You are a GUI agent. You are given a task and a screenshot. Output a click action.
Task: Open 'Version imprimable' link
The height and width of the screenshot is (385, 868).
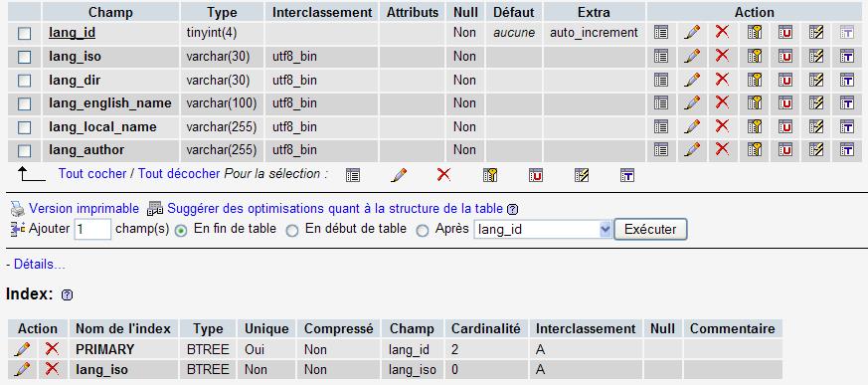click(84, 209)
